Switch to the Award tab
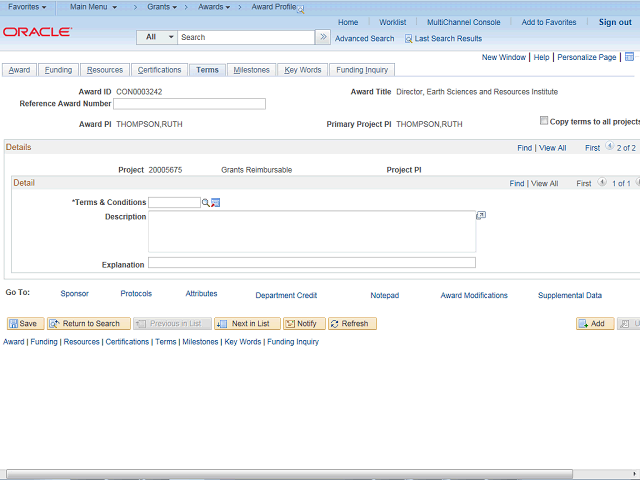The height and width of the screenshot is (480, 640). tap(19, 70)
